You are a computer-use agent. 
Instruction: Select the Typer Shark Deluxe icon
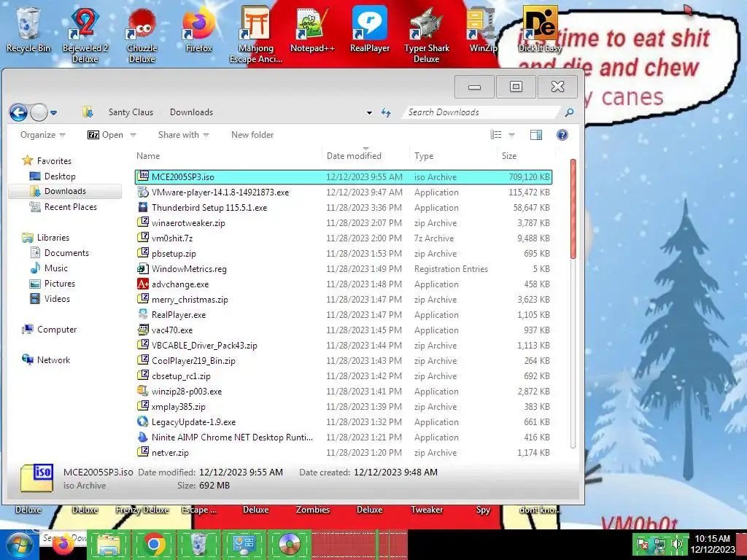[426, 35]
